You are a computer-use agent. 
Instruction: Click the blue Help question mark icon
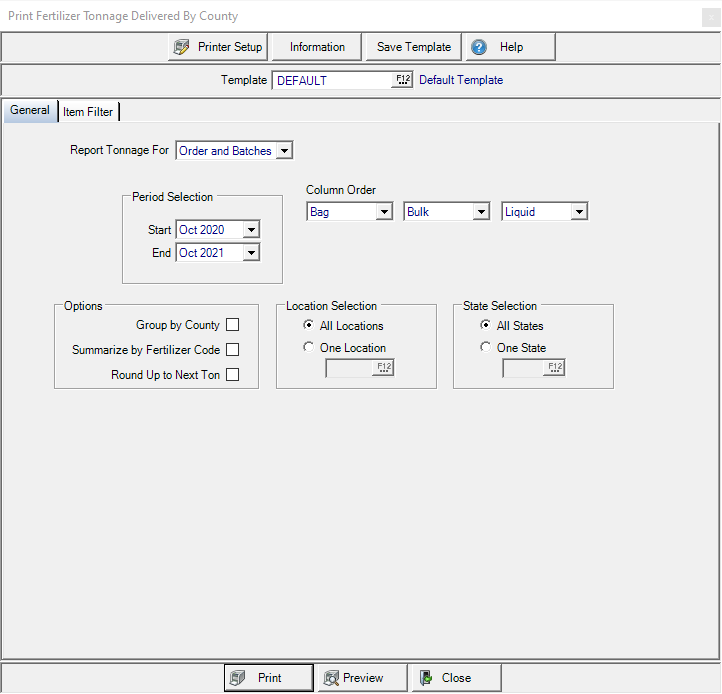click(x=479, y=47)
